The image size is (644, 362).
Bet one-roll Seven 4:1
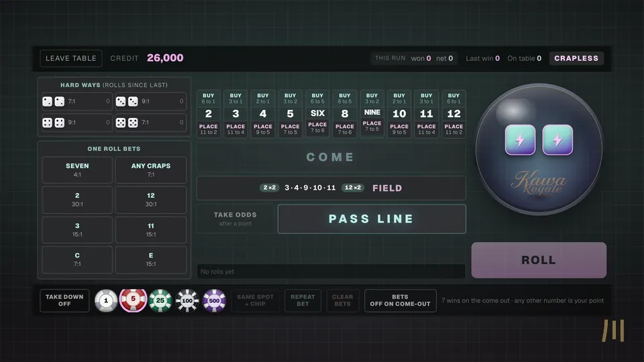tap(77, 170)
